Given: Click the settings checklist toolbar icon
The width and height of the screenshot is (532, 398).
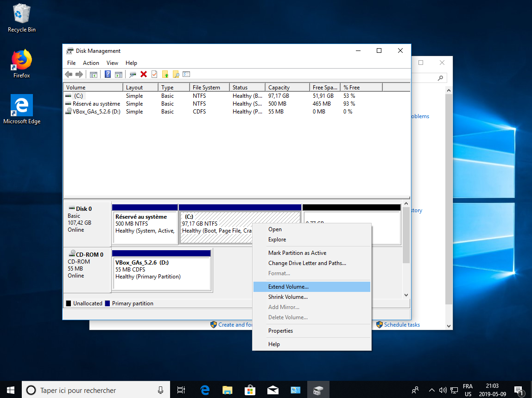Looking at the screenshot, I should click(186, 74).
